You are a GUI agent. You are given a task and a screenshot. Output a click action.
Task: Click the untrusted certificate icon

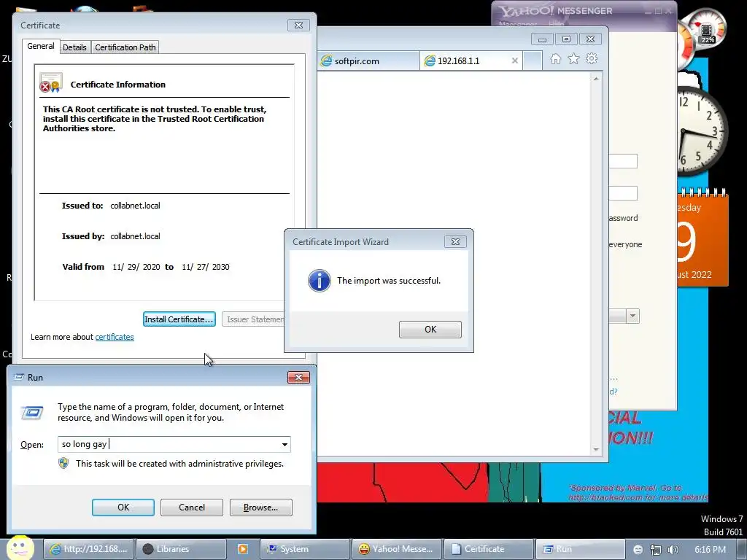(x=51, y=83)
